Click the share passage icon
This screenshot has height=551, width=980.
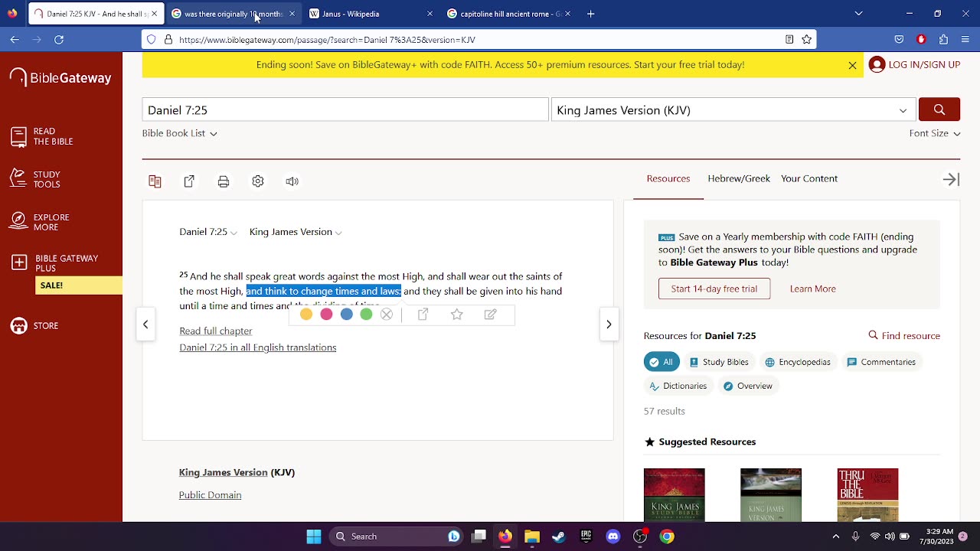[x=189, y=181]
